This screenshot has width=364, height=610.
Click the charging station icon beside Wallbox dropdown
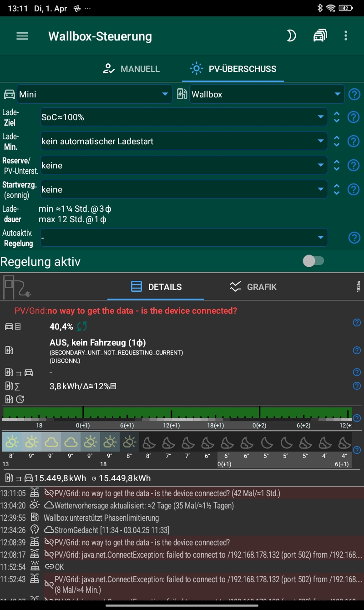tap(182, 94)
